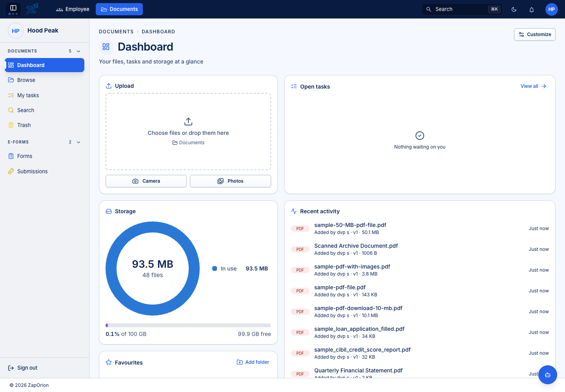565x392 pixels.
Task: Click the Camera upload button
Action: pyautogui.click(x=146, y=181)
